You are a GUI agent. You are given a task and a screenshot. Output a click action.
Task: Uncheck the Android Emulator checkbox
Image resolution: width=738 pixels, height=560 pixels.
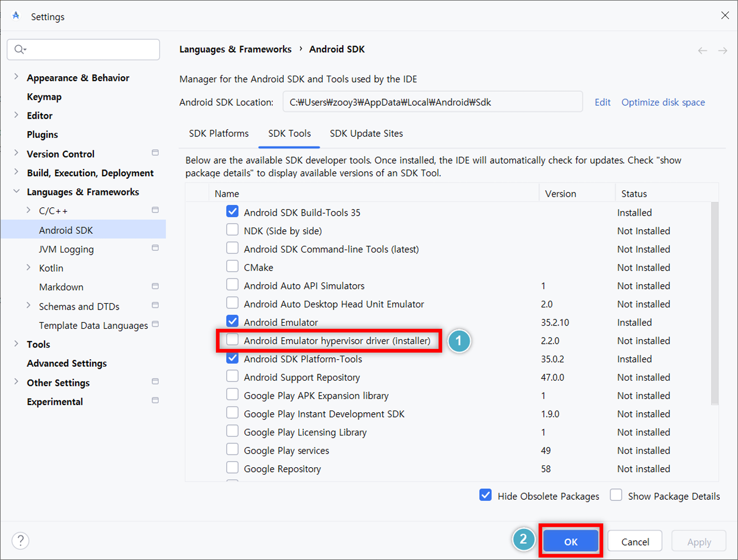tap(232, 321)
